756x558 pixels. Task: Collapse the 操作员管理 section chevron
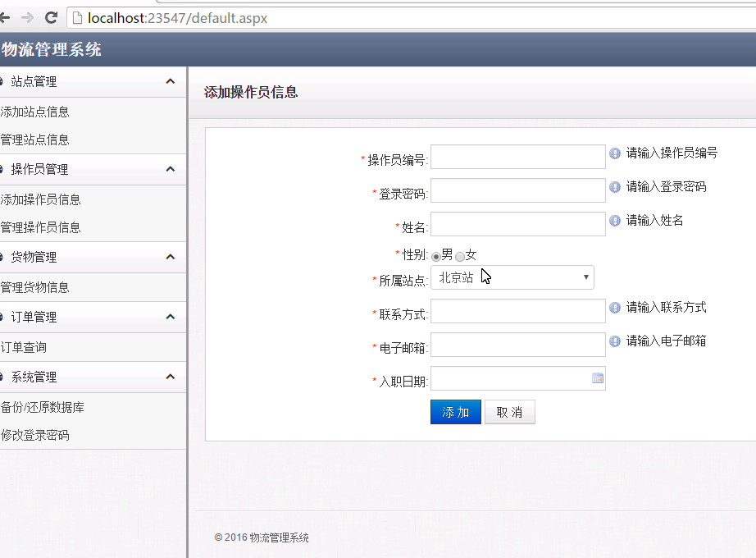(171, 169)
